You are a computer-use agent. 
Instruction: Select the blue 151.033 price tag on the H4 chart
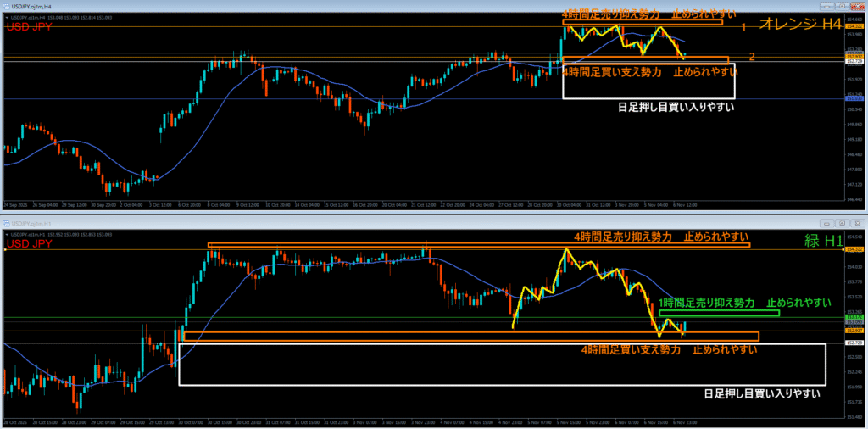854,98
